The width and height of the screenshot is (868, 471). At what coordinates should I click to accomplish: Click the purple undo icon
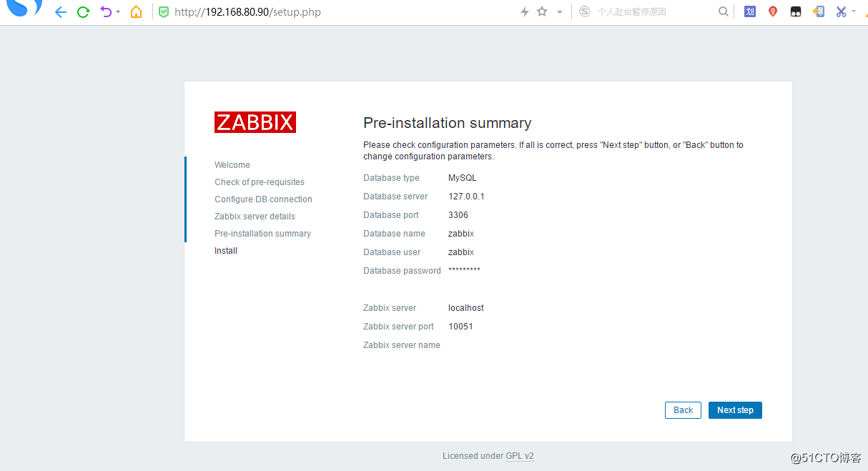click(106, 11)
